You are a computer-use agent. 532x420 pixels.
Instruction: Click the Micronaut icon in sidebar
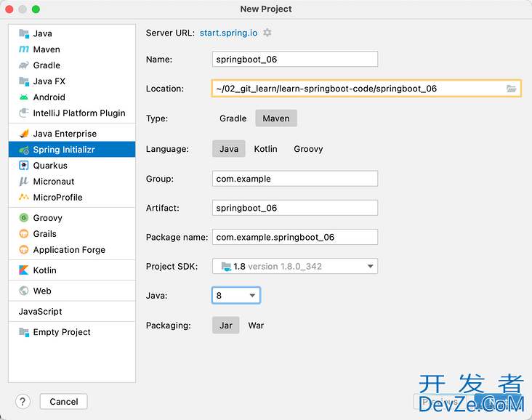click(24, 182)
